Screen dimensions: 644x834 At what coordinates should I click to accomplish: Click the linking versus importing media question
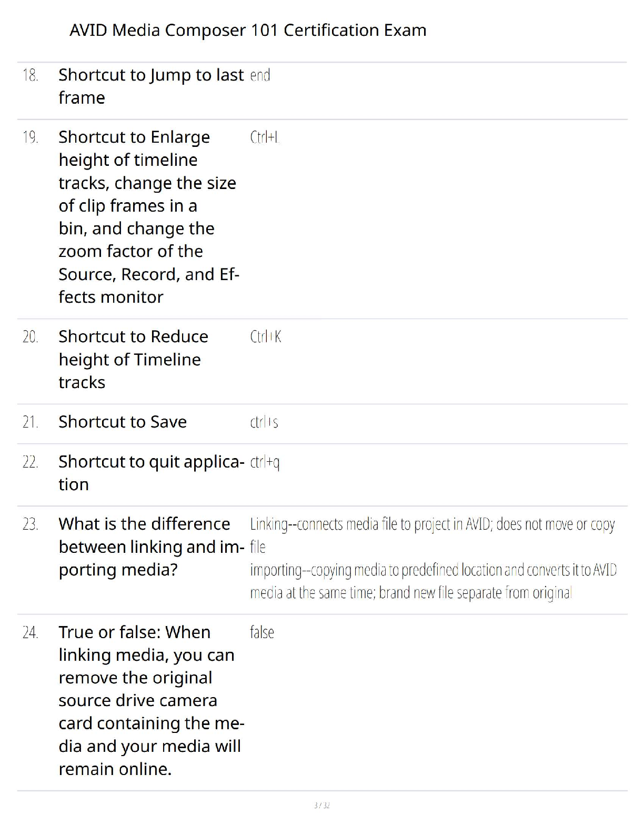pos(151,547)
